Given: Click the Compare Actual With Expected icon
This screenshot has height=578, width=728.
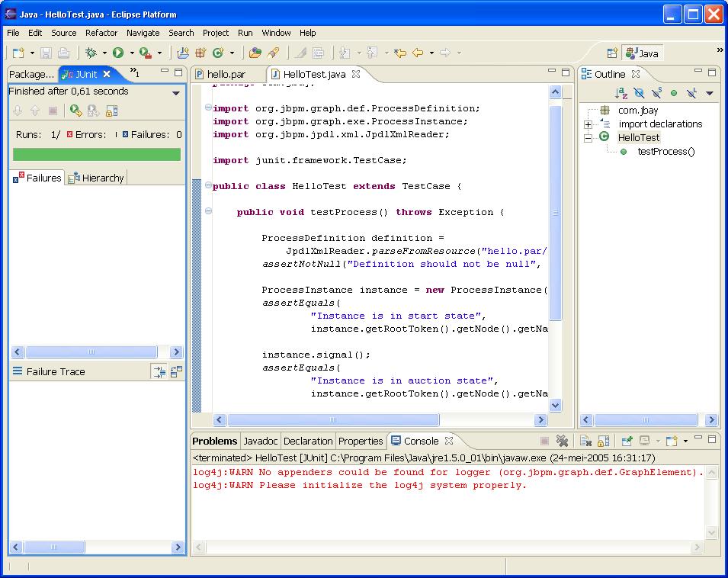Looking at the screenshot, I should click(176, 372).
